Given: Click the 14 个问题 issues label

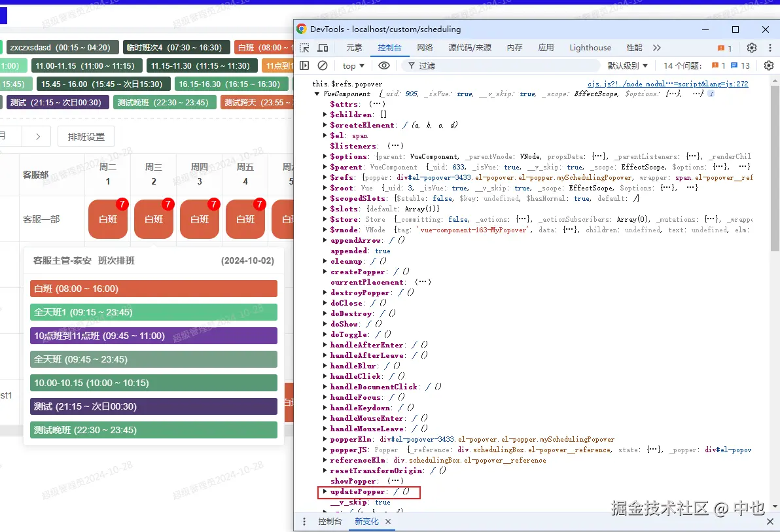Looking at the screenshot, I should coord(682,65).
